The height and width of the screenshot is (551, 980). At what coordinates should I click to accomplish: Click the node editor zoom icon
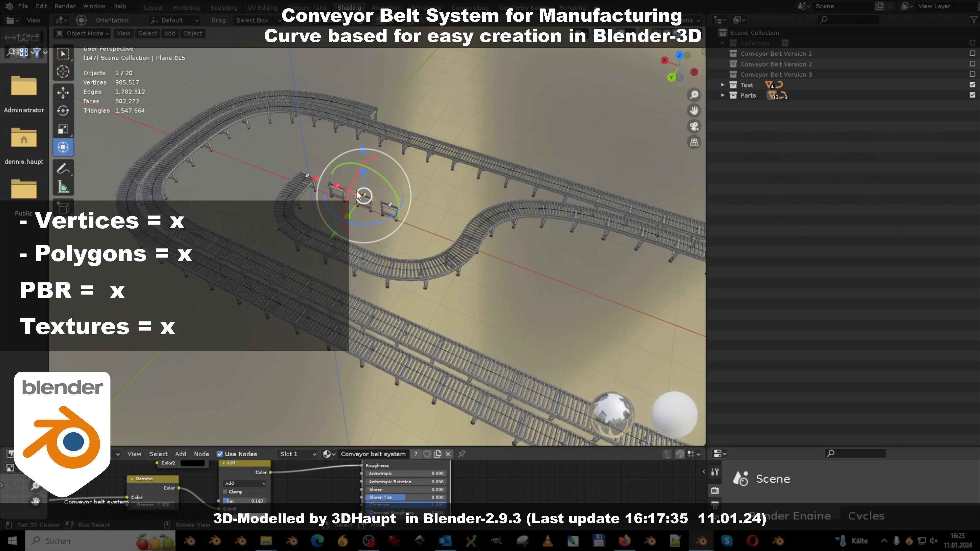(35, 486)
